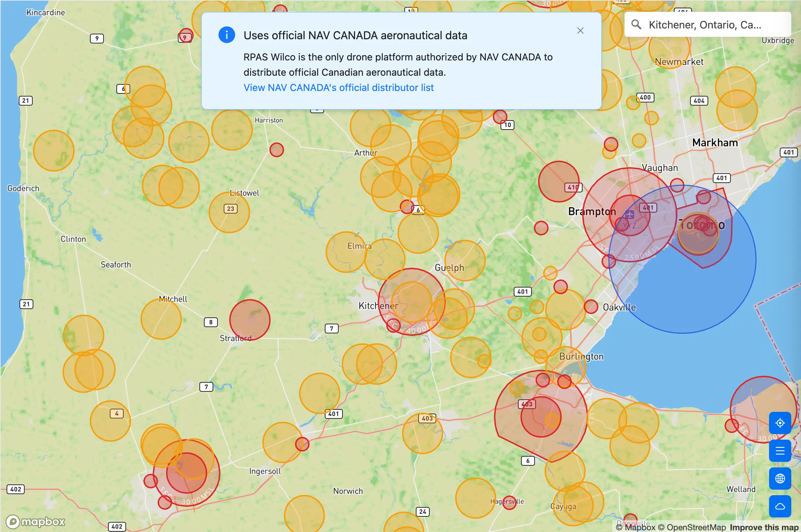Click the Burlington map label
The image size is (801, 532).
581,356
